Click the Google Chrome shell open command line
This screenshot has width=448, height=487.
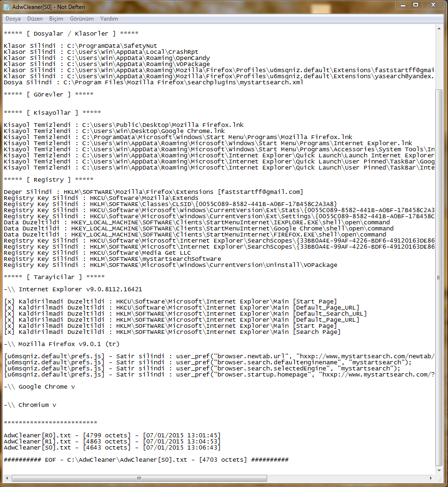pyautogui.click(x=199, y=229)
